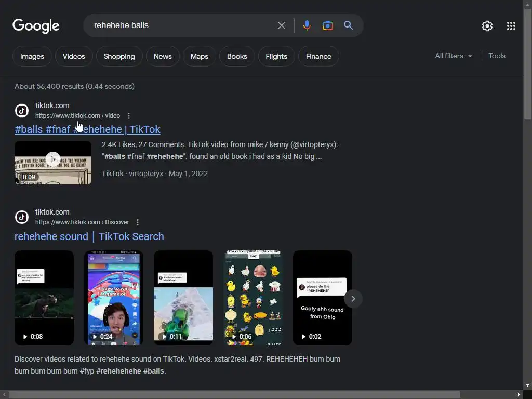
Task: Click the tiktok.com › video URL
Action: pos(78,116)
